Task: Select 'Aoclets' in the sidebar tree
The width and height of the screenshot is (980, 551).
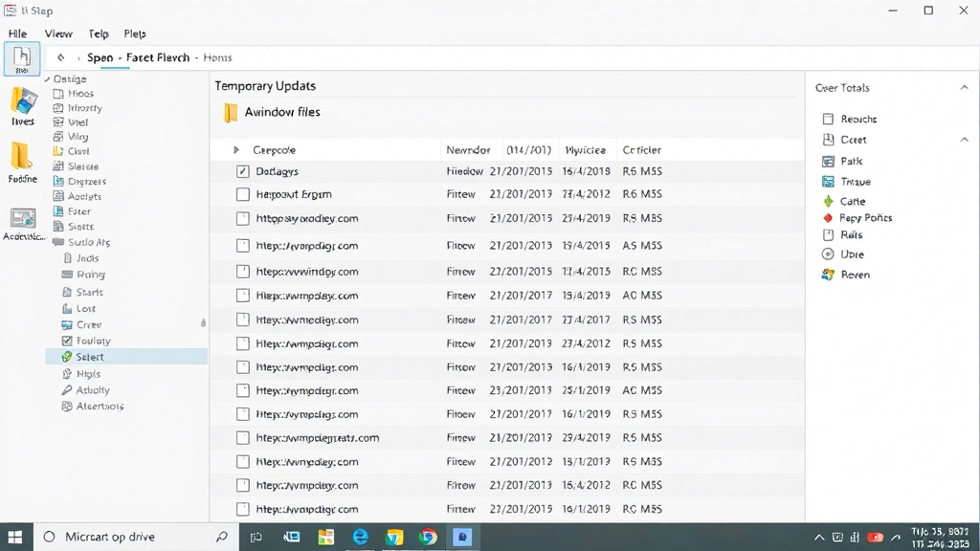Action: pos(84,197)
